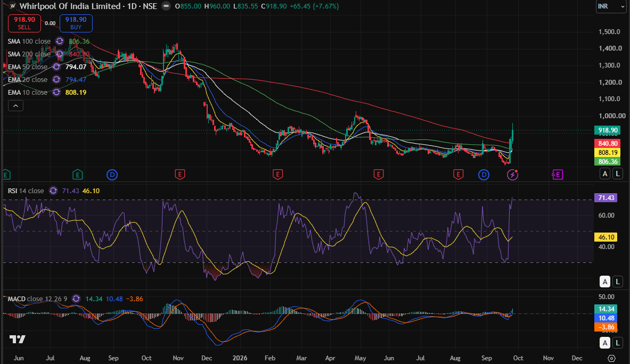Viewport: 630px width, 364px height.
Task: Click the O855.00 open value in header
Action: point(188,6)
